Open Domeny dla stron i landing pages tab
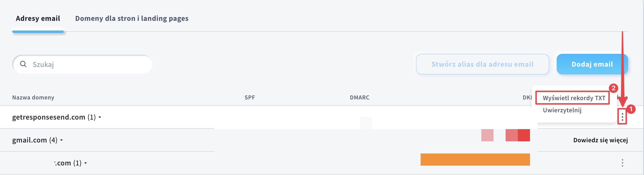Viewport: 644px width, 175px height. (132, 18)
